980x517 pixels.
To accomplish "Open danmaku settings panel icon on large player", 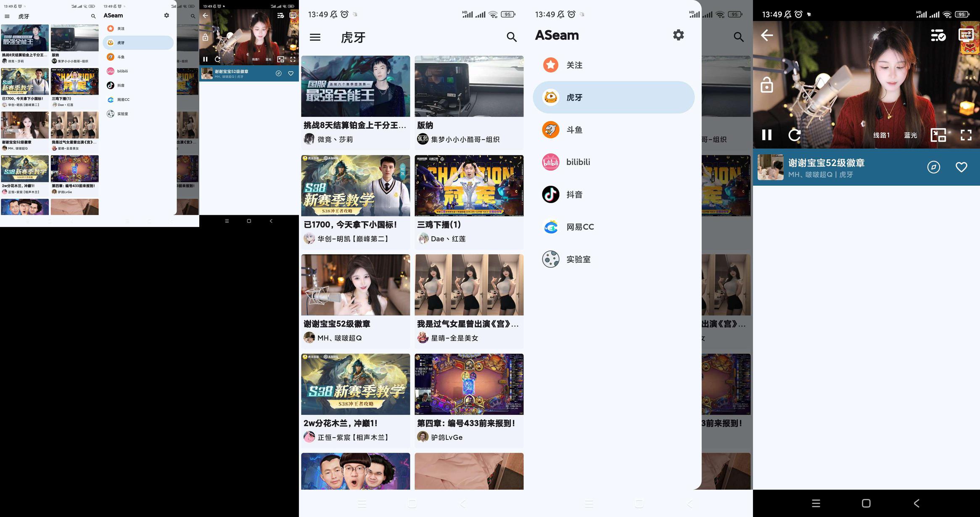I will 966,35.
